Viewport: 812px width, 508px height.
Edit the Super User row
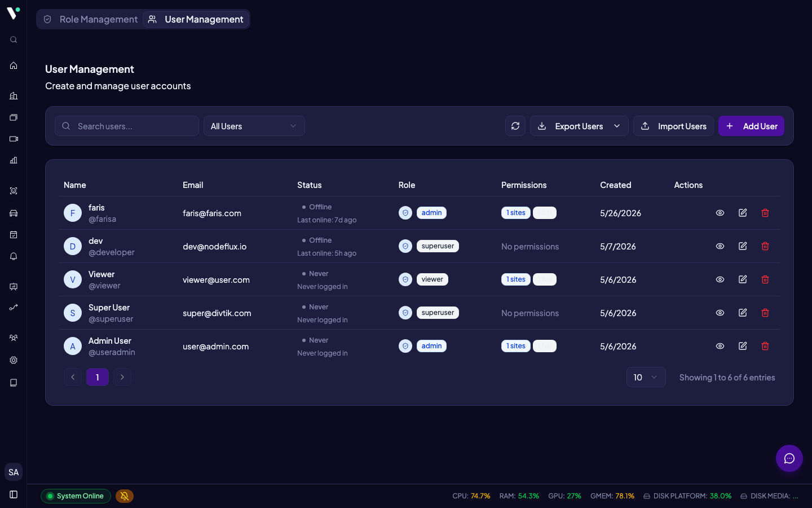tap(743, 313)
